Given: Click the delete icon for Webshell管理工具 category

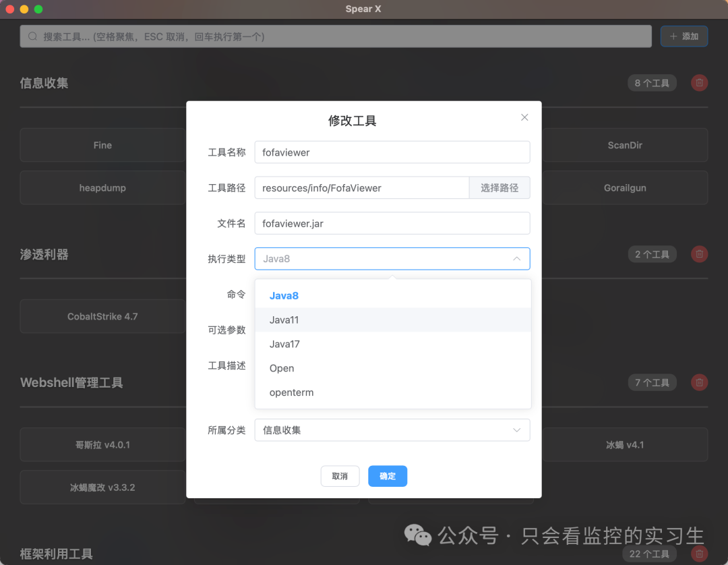Looking at the screenshot, I should (699, 382).
